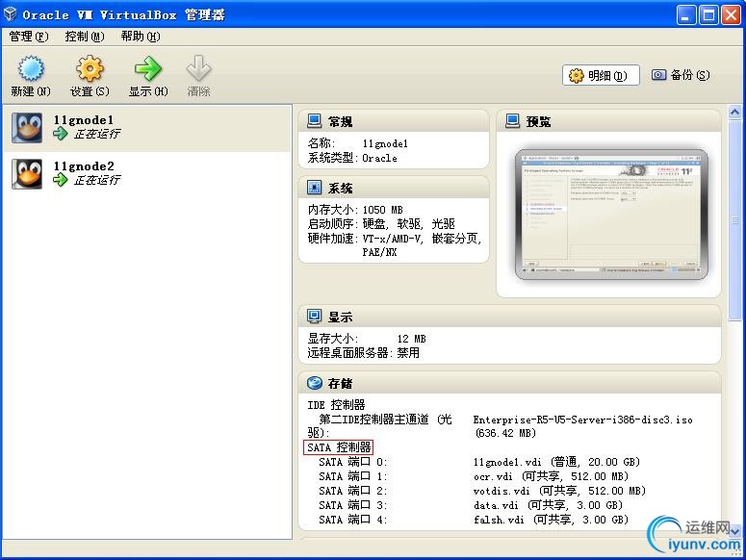Click the gear icon in 明细 button

[x=577, y=76]
